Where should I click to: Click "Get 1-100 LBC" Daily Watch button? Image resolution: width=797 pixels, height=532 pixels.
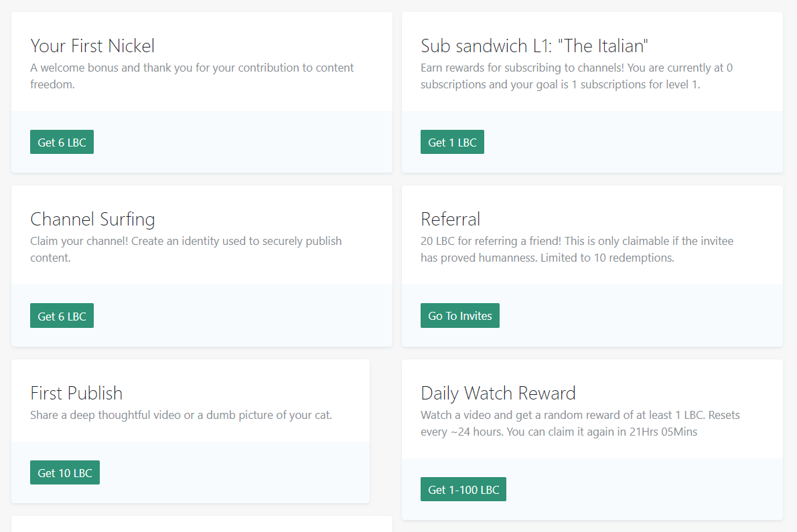pyautogui.click(x=463, y=489)
